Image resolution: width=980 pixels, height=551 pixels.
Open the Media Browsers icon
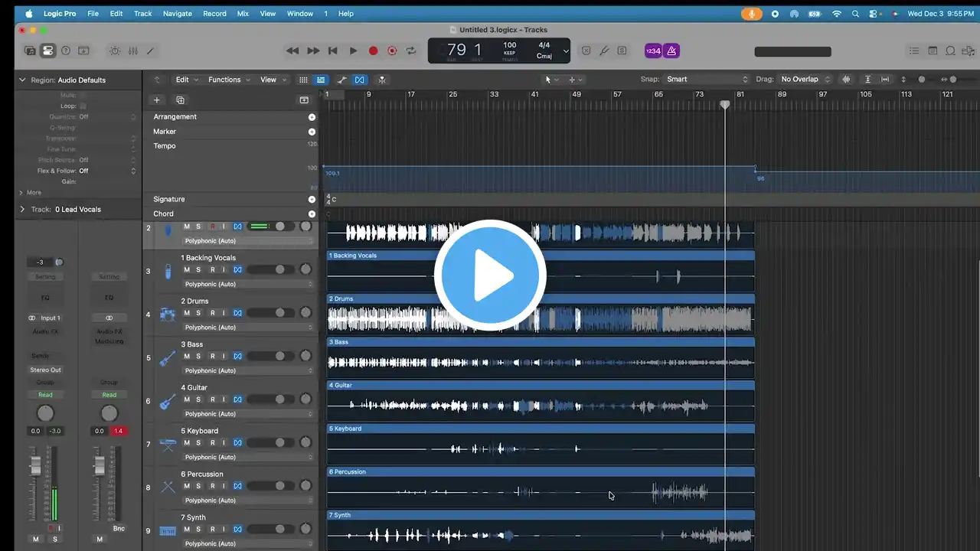pos(968,51)
